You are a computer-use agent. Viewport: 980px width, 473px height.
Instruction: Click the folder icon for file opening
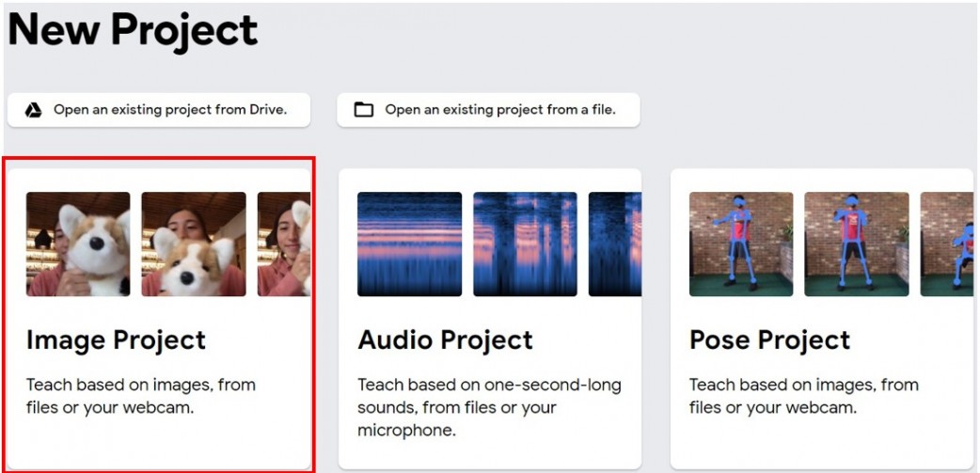(x=363, y=110)
